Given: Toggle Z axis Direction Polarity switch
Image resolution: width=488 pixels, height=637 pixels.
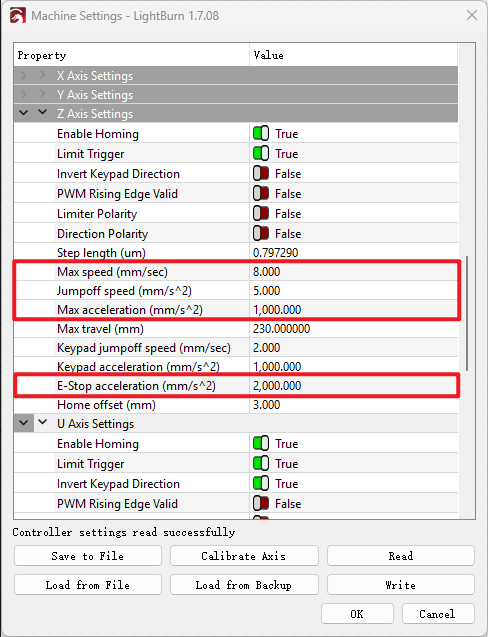Looking at the screenshot, I should 261,234.
